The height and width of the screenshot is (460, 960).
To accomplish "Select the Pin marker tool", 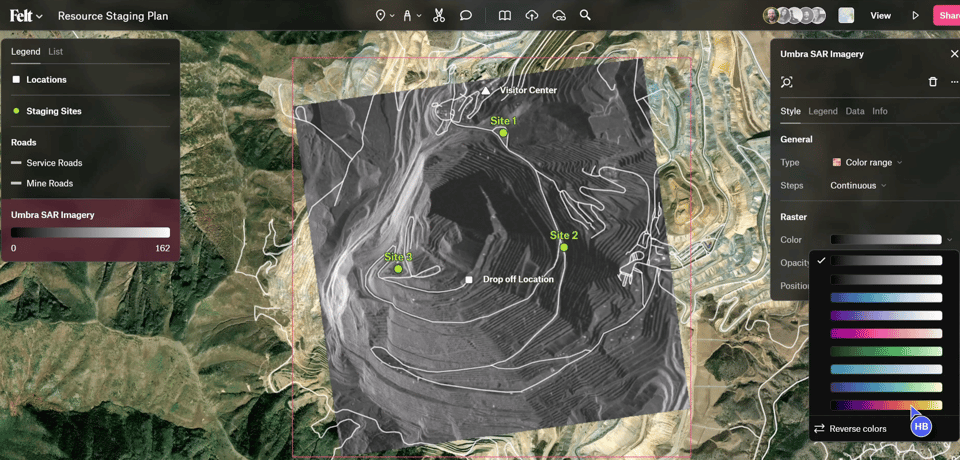I will tap(380, 15).
